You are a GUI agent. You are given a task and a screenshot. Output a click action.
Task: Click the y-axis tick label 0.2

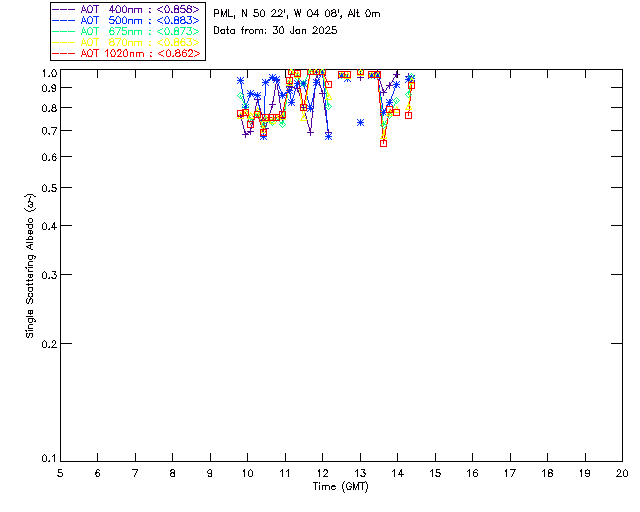(46, 343)
